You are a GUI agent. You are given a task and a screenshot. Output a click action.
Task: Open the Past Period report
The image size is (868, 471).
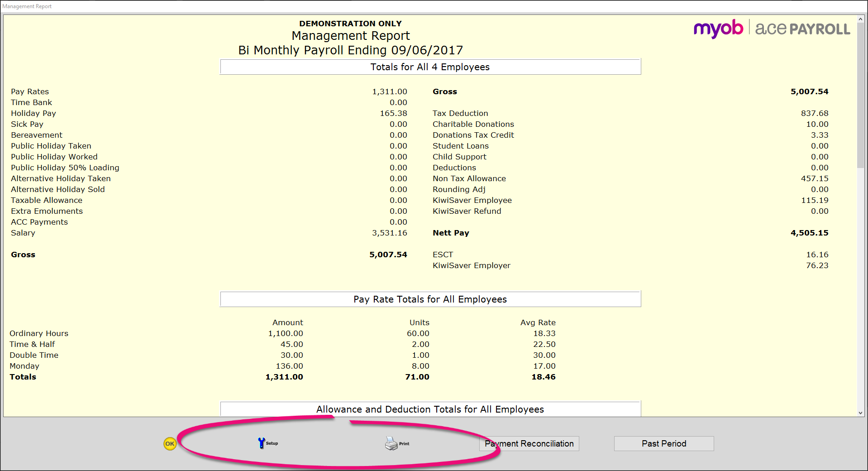[x=664, y=444]
